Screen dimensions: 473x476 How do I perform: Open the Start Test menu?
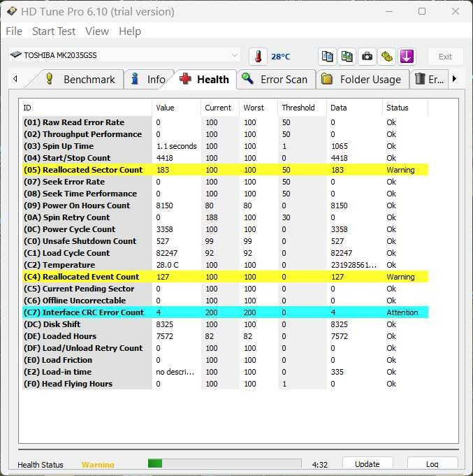[x=54, y=31]
